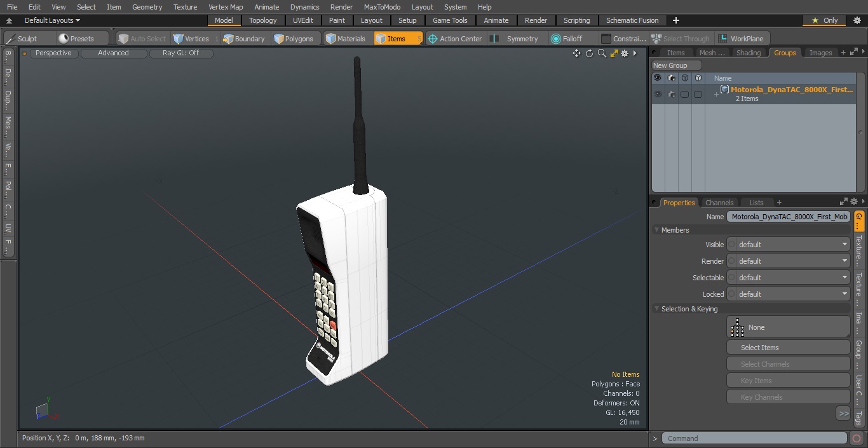Open the Selectable dropdown
868x448 pixels.
coord(793,278)
